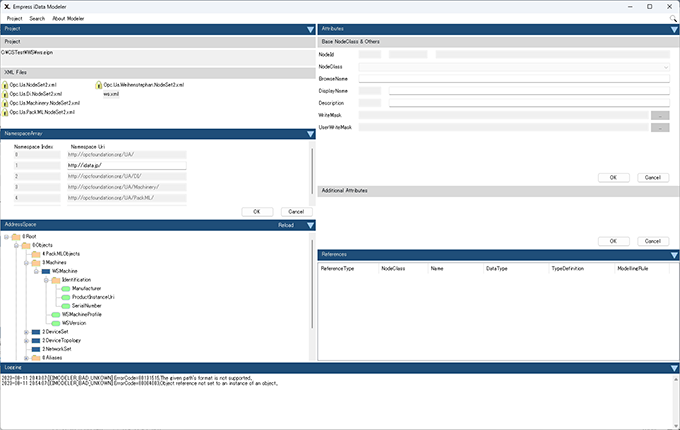
Task: Collapse the Logging panel triangle
Action: click(x=674, y=368)
